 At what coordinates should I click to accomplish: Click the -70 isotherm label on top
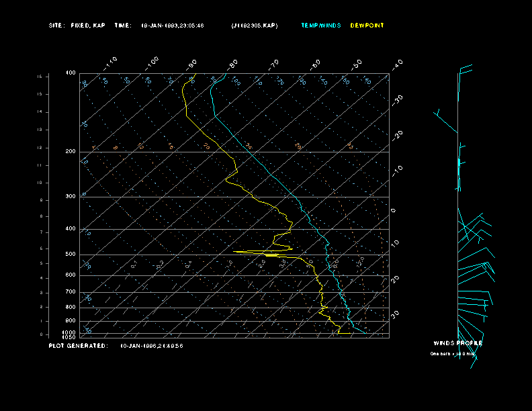pos(274,64)
